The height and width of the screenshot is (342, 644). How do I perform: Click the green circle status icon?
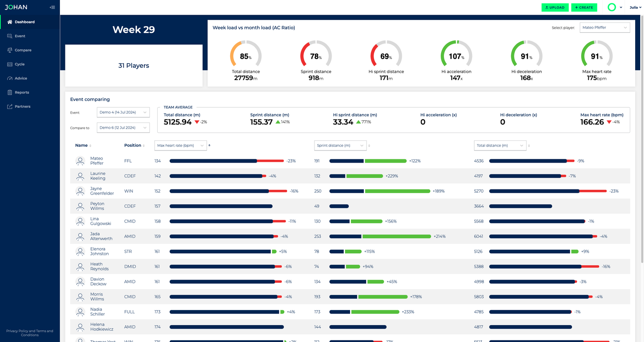click(x=612, y=7)
